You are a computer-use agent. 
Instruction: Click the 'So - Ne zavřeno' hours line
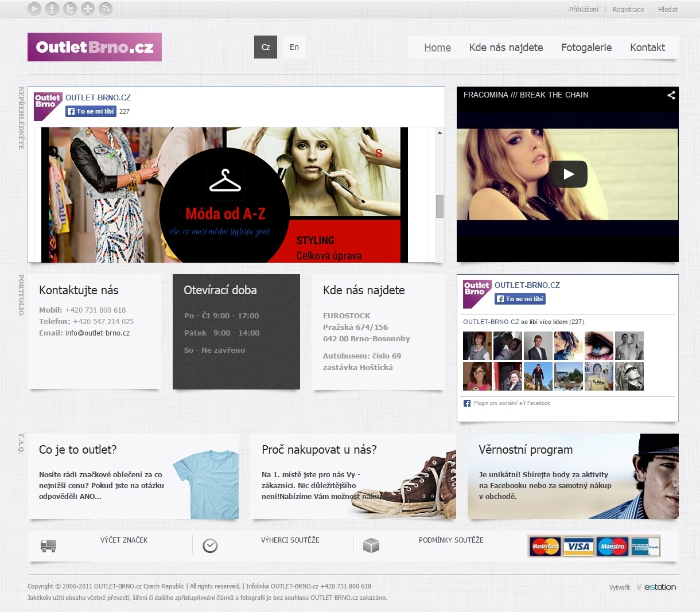[x=215, y=350]
